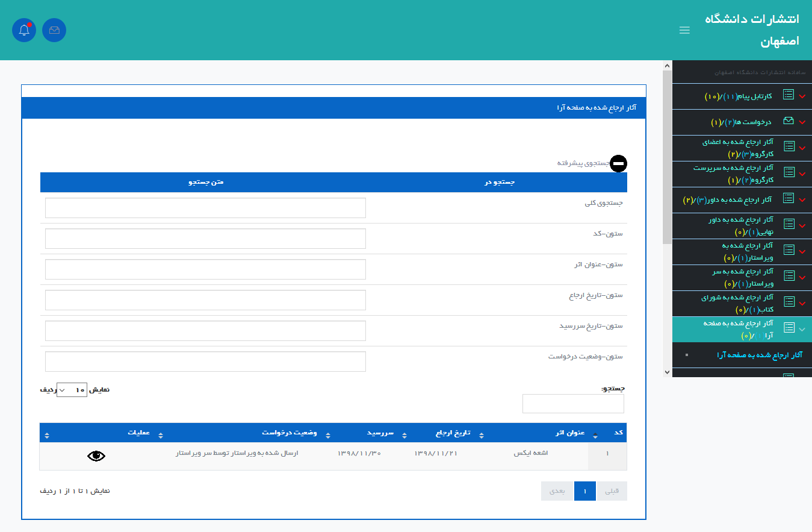Click the inbox icon beside درخواست ها

pos(788,121)
